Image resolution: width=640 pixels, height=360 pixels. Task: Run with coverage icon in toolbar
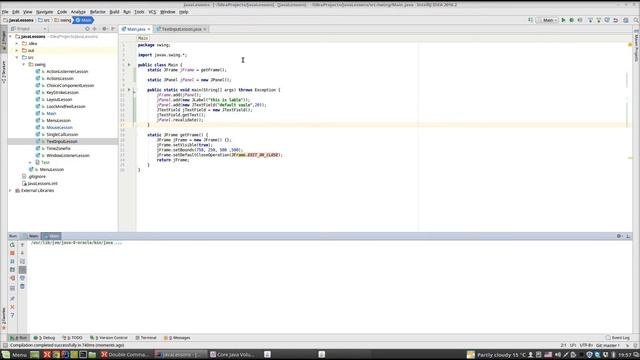[x=580, y=20]
